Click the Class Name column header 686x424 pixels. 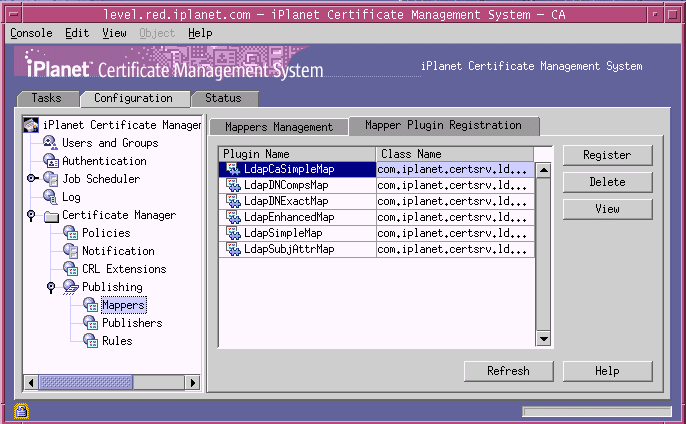click(x=455, y=154)
